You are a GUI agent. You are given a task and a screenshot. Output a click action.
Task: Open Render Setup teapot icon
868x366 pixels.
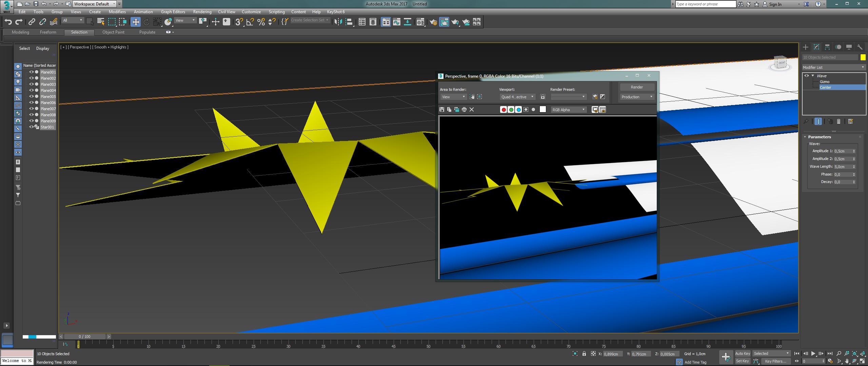click(433, 22)
